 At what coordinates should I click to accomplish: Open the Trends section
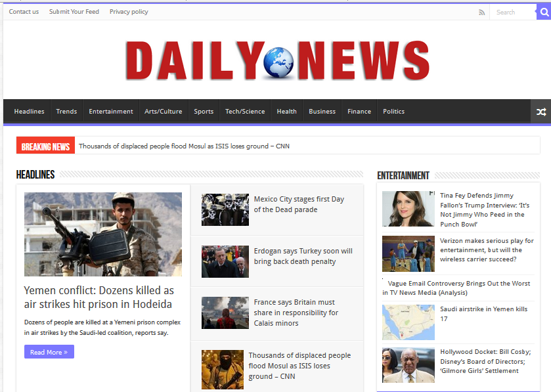pyautogui.click(x=66, y=112)
